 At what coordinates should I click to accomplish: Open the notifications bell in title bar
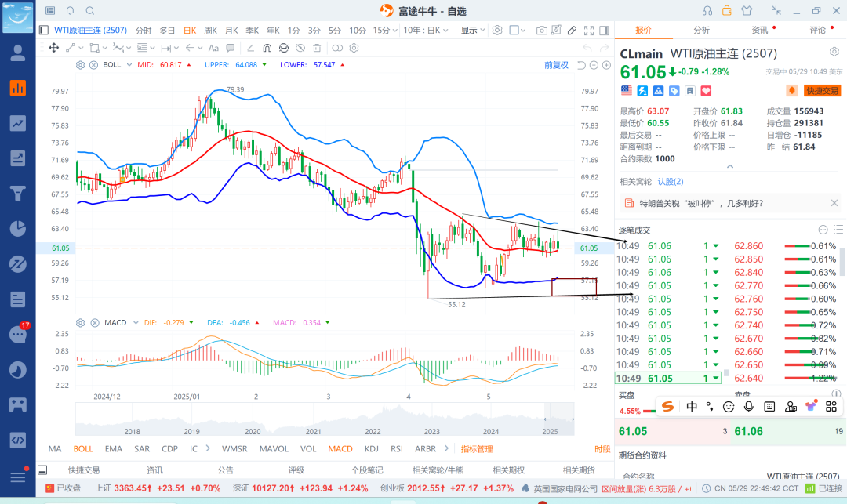coord(71,11)
